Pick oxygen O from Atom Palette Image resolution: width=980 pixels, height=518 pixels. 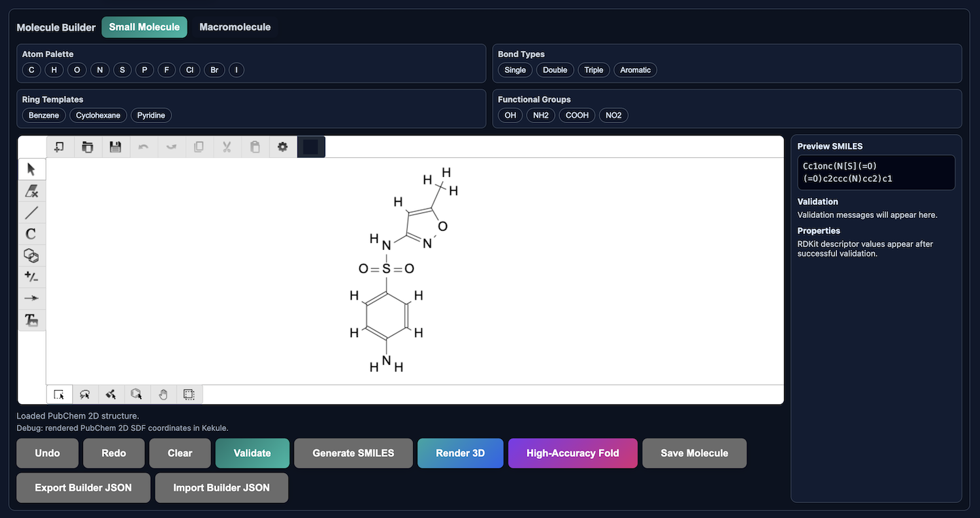(77, 70)
